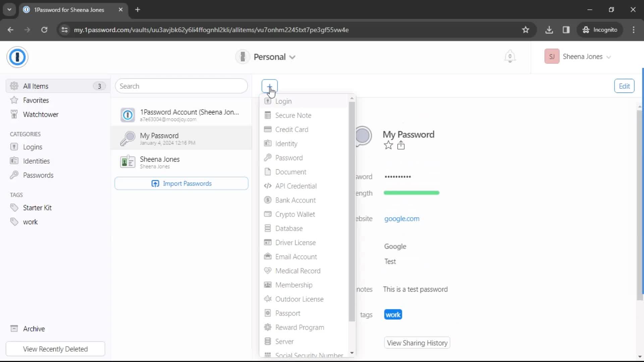
Task: Click the work tag on My Password
Action: (393, 314)
